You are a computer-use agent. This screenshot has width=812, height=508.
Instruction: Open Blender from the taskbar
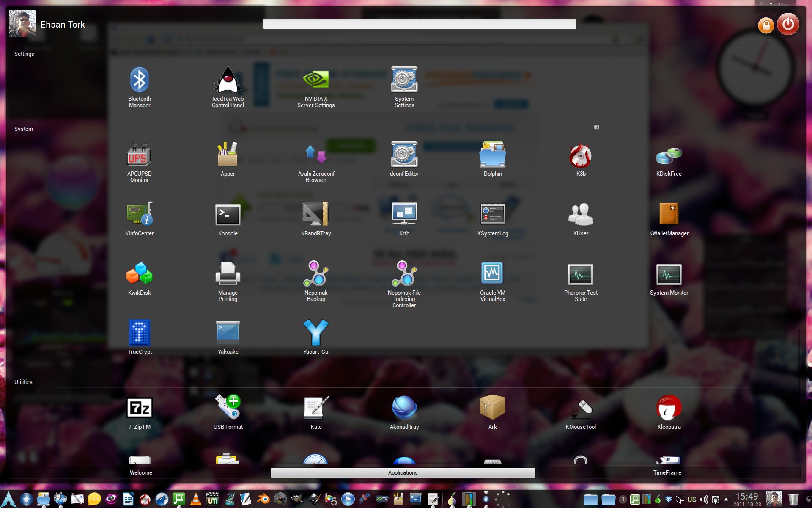pos(263,500)
